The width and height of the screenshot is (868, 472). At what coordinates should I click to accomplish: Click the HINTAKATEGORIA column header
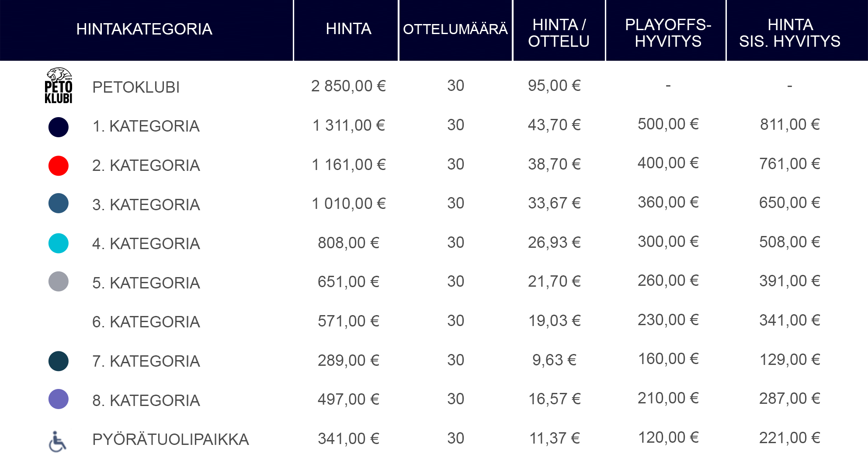pyautogui.click(x=144, y=29)
